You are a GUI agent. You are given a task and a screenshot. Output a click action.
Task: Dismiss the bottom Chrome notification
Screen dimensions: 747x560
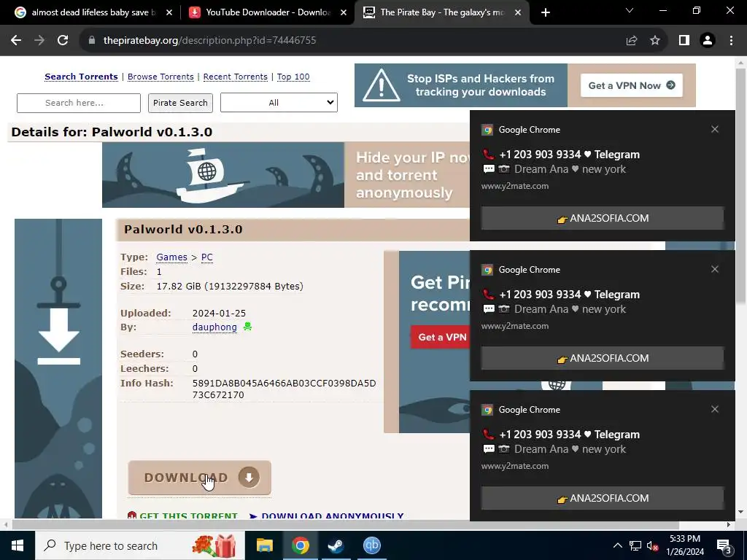click(715, 409)
